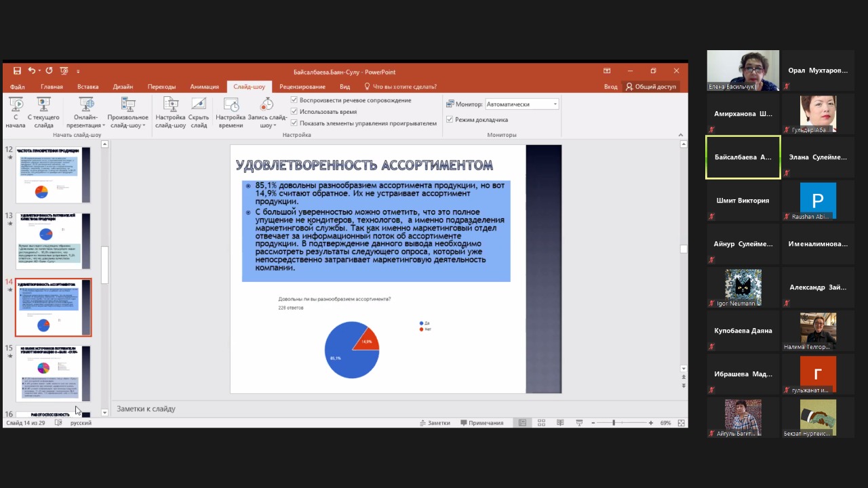Start slideshow from beginning (С начала)
This screenshot has height=488, width=868.
[16, 112]
